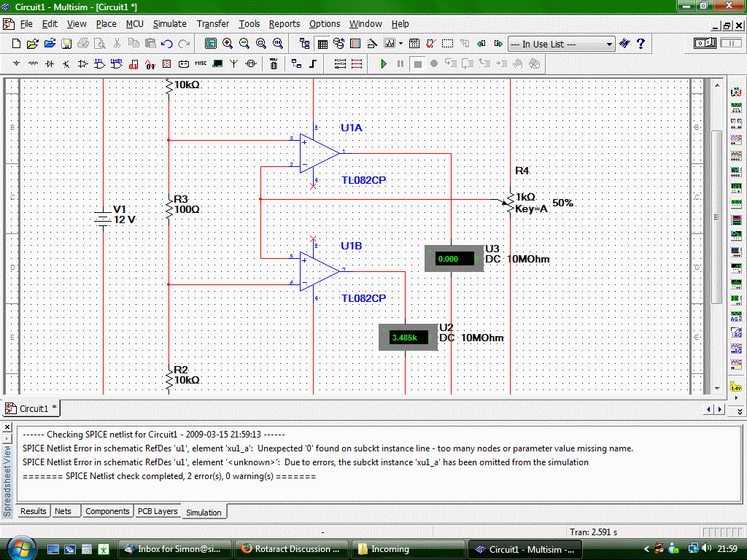Place a bus with the bus tool
Image resolution: width=747 pixels, height=560 pixels.
coord(312,63)
